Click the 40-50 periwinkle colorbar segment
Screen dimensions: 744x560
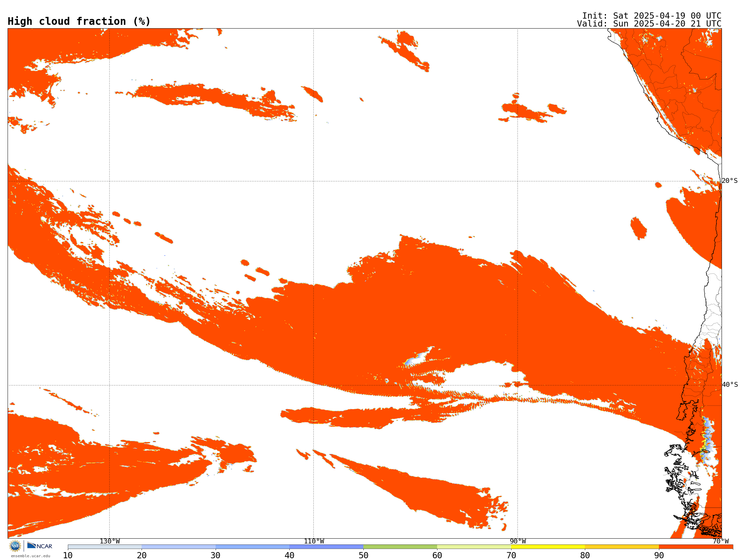click(326, 547)
